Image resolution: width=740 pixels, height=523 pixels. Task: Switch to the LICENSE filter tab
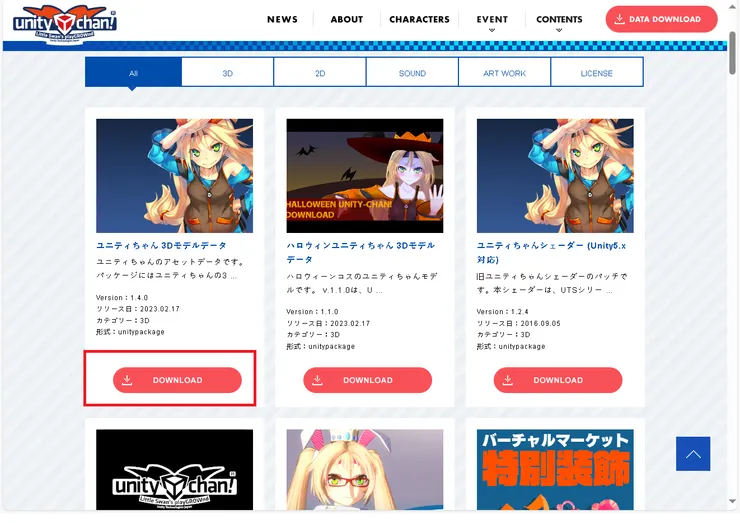597,72
